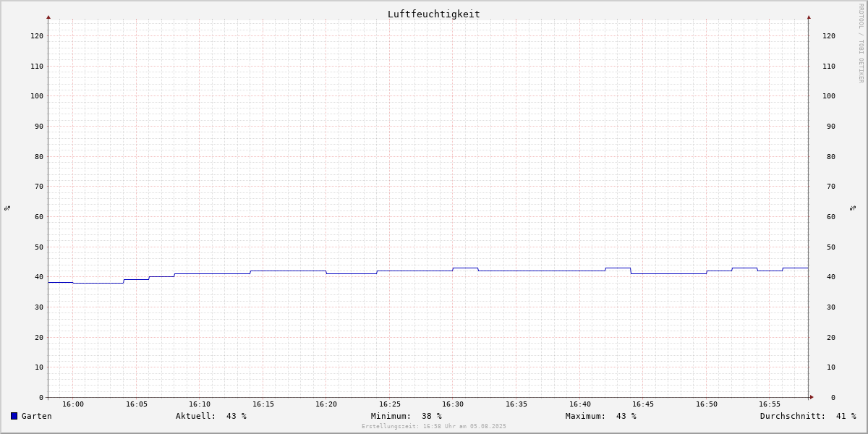
Task: Click the left axis 40 label
Action: (x=39, y=276)
